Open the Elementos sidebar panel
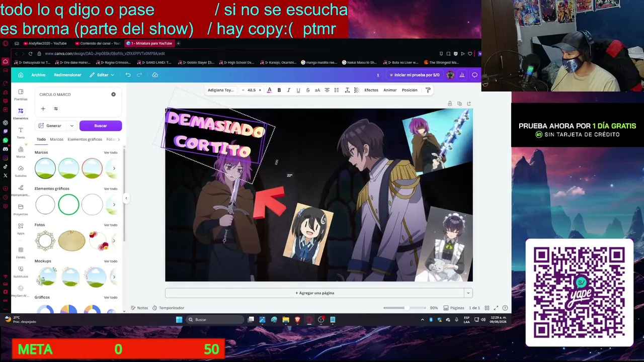 pyautogui.click(x=21, y=114)
